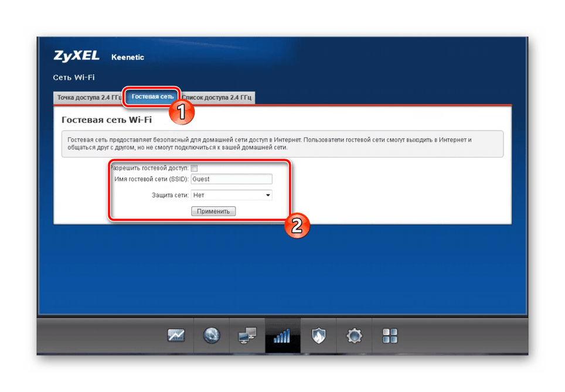The height and width of the screenshot is (392, 565).
Task: Switch to Точка доступа 2.4 ГГц tab
Action: (x=89, y=98)
